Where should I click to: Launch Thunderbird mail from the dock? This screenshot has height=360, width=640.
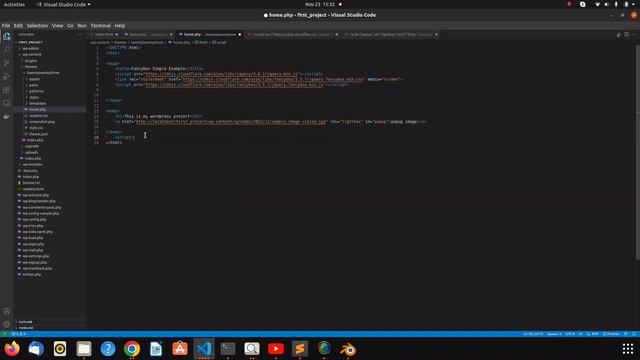[x=36, y=349]
